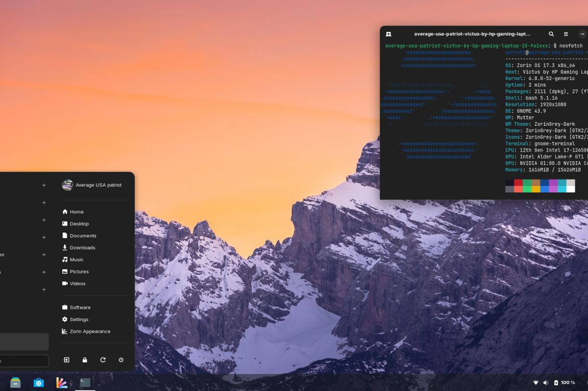The height and width of the screenshot is (391, 588).
Task: Log out using the exit door icon
Action: [67, 360]
